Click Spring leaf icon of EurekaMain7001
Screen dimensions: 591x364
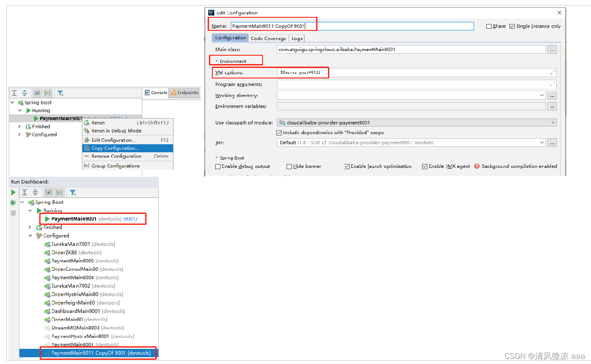click(47, 244)
